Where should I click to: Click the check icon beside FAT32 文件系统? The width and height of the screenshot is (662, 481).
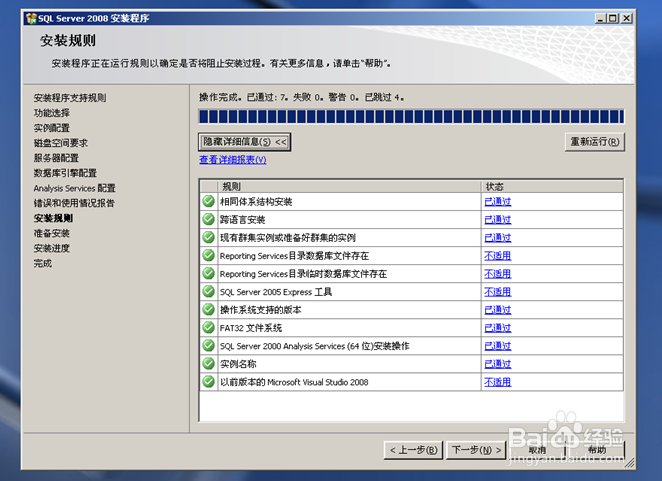coord(208,327)
